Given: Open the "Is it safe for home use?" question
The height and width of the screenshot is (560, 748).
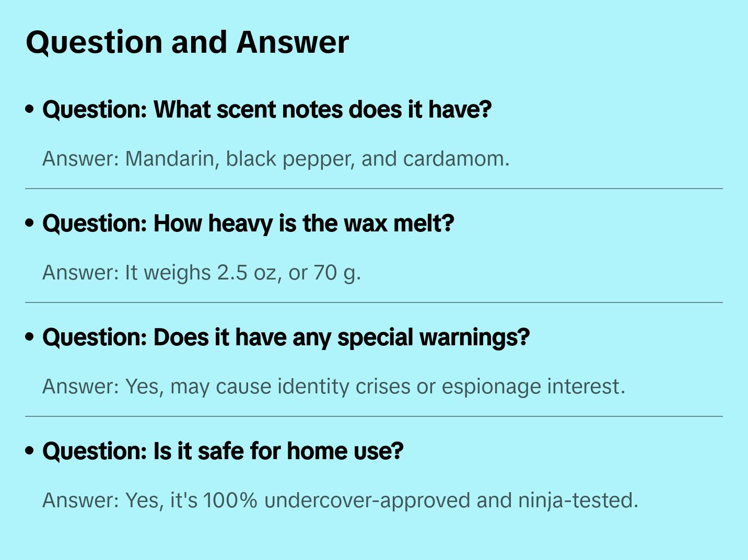Looking at the screenshot, I should click(223, 451).
